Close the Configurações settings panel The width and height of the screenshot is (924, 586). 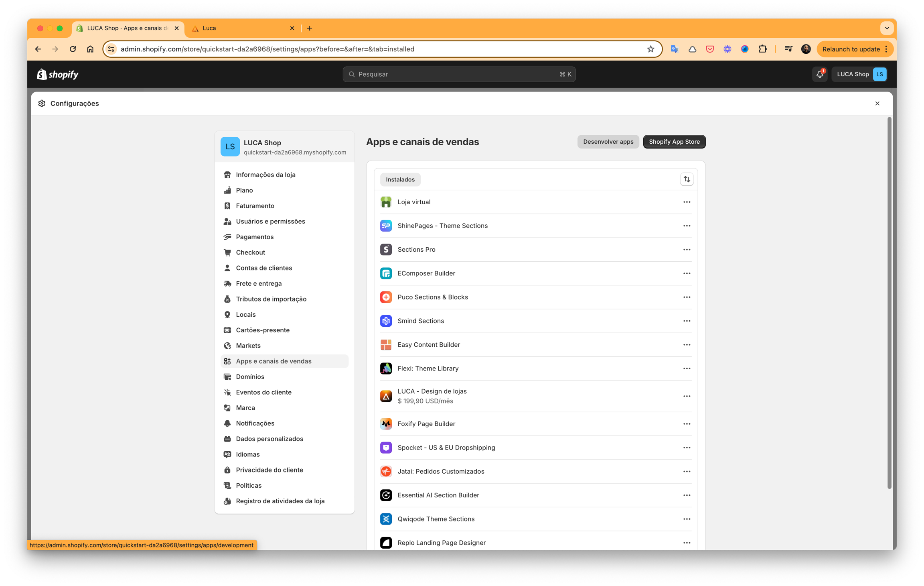tap(877, 104)
